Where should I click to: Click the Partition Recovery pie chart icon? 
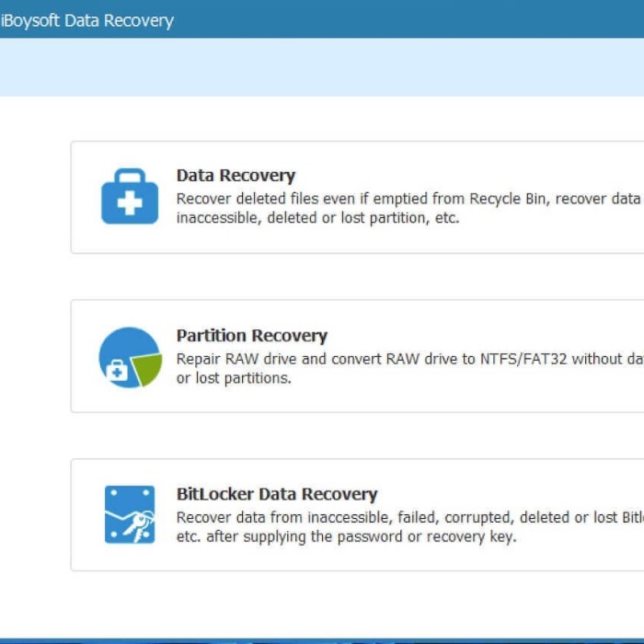coord(131,357)
